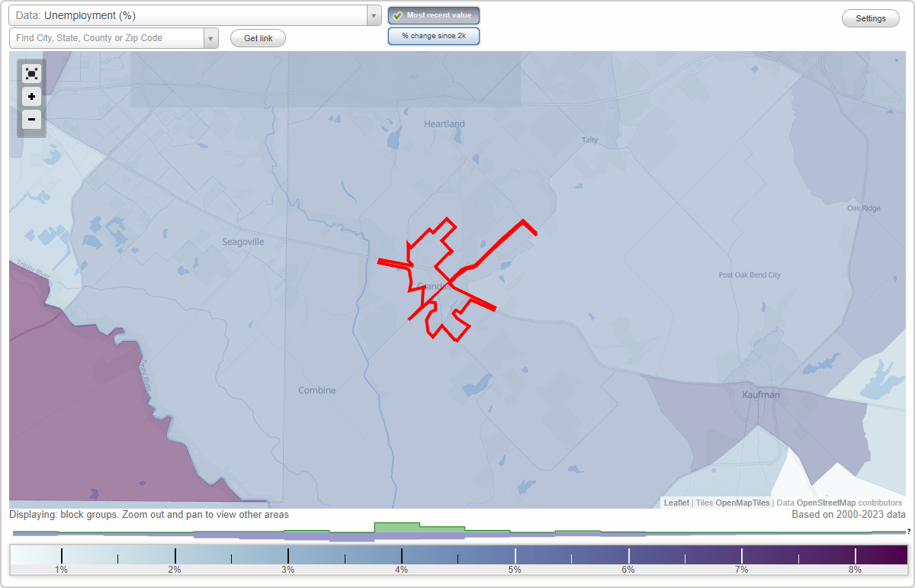Click the 'Based on 2000-2023 data' text
This screenshot has height=588, width=915.
[x=849, y=515]
